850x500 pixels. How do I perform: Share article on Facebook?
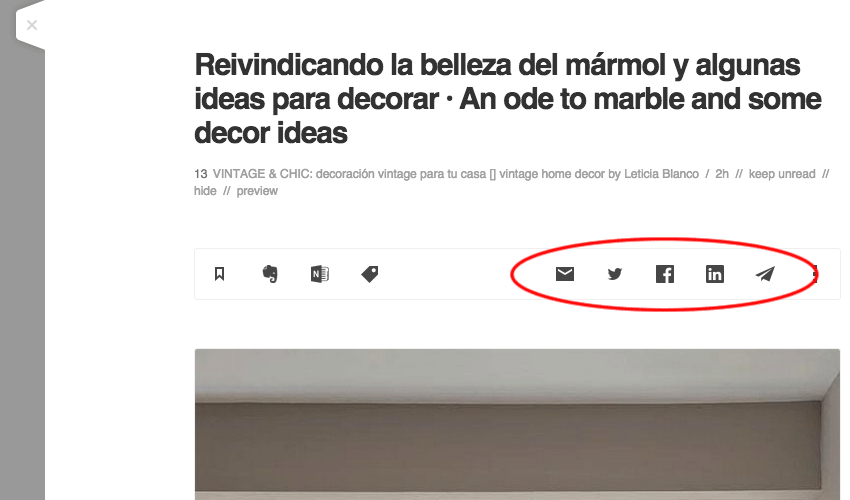point(665,274)
